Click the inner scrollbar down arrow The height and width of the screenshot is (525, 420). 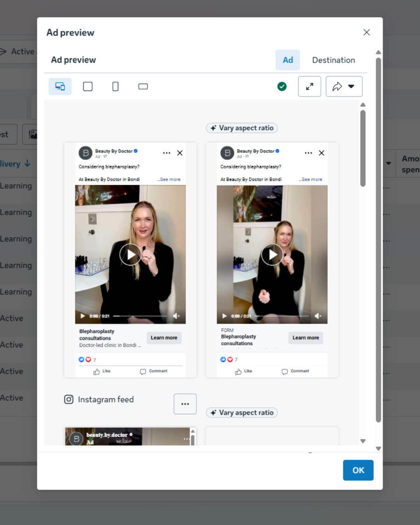[x=363, y=441]
